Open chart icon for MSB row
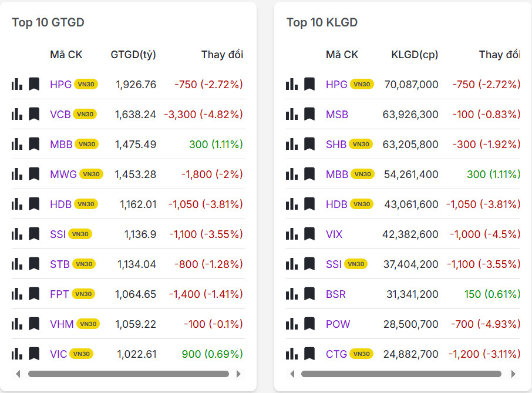This screenshot has height=393, width=532. click(292, 114)
